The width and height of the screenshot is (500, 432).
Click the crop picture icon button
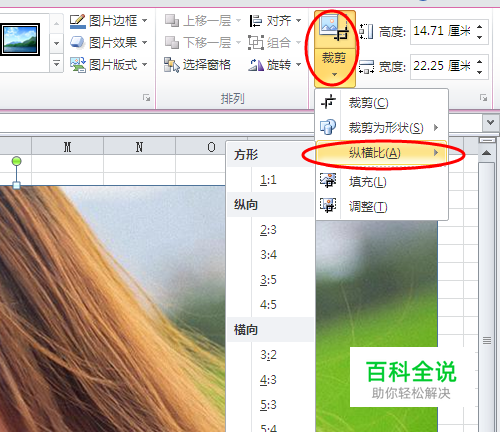point(334,28)
